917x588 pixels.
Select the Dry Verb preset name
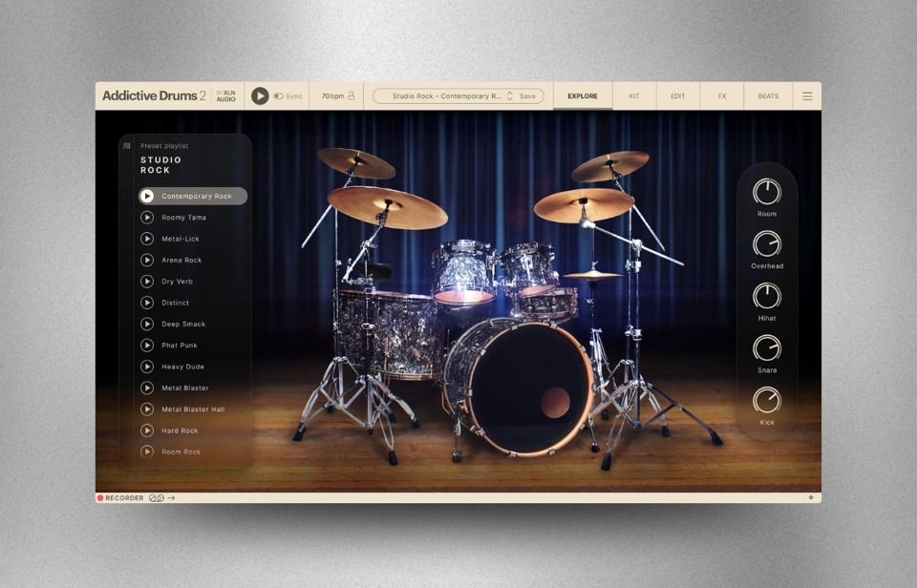pyautogui.click(x=177, y=282)
